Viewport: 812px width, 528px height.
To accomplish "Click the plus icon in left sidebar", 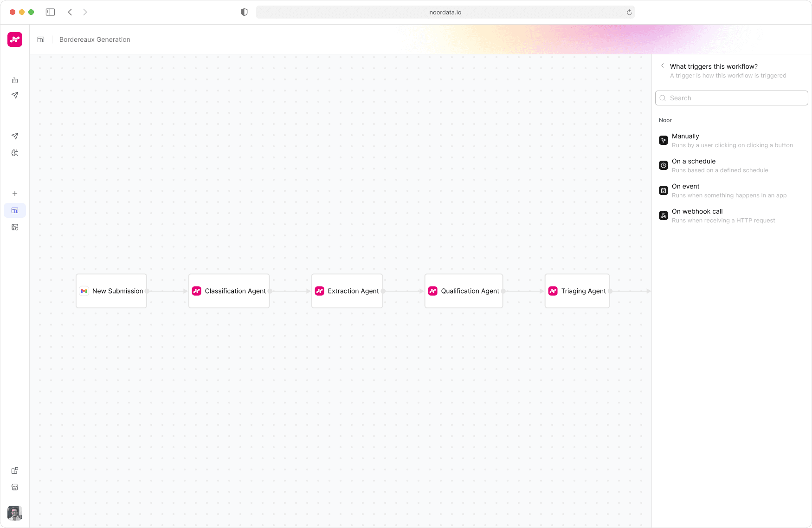I will point(15,194).
